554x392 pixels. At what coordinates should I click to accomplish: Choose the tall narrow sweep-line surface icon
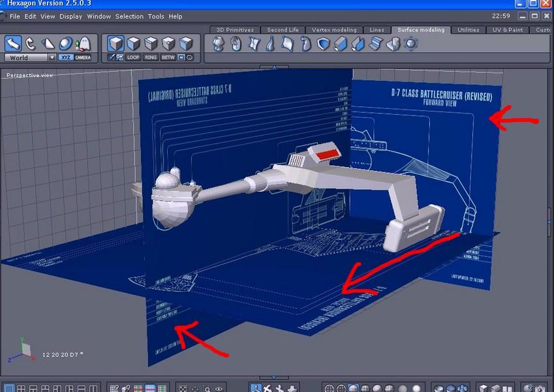click(x=270, y=44)
